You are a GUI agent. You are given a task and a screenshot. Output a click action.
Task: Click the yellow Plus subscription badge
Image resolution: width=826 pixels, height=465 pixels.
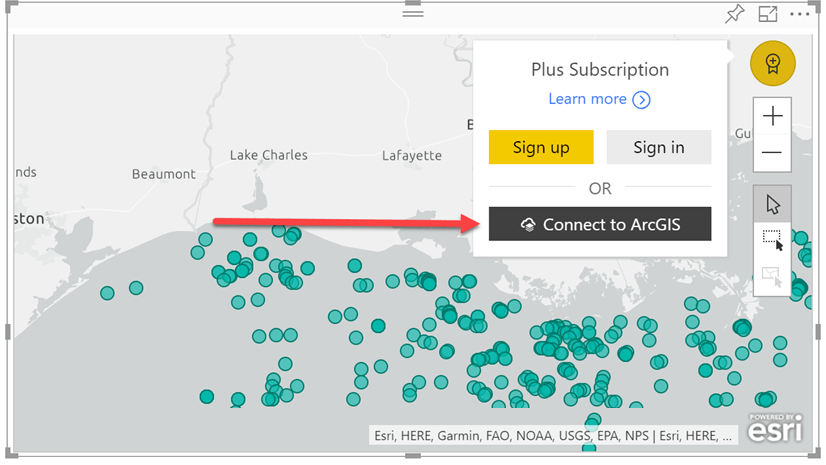(x=772, y=63)
